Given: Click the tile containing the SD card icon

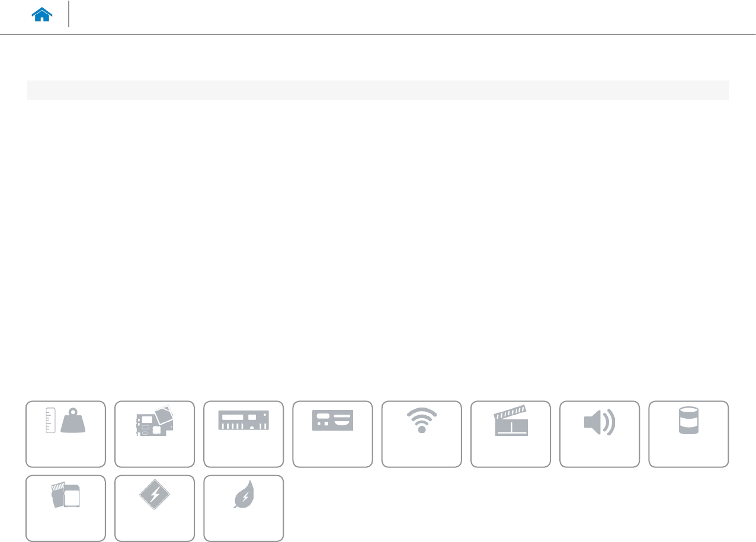Looking at the screenshot, I should pyautogui.click(x=66, y=508).
